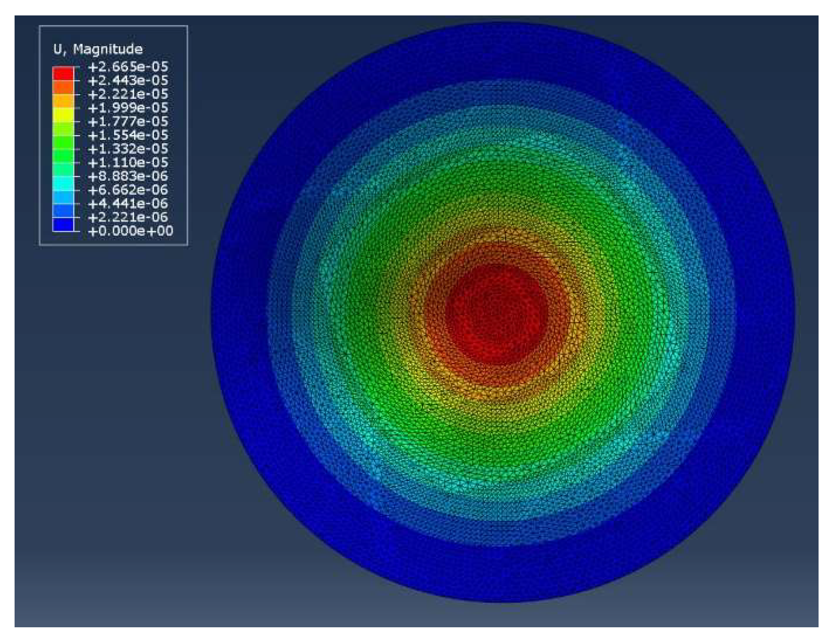Screen dimensions: 831x644
Task: Select the 'U, Magnitude' legend title
Action: pyautogui.click(x=98, y=49)
